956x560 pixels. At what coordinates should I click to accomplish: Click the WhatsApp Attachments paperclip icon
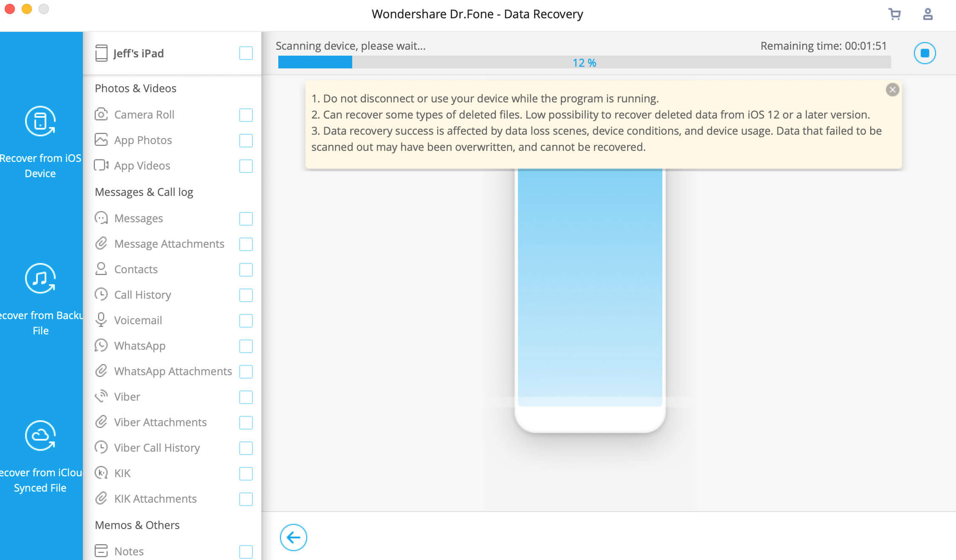101,371
